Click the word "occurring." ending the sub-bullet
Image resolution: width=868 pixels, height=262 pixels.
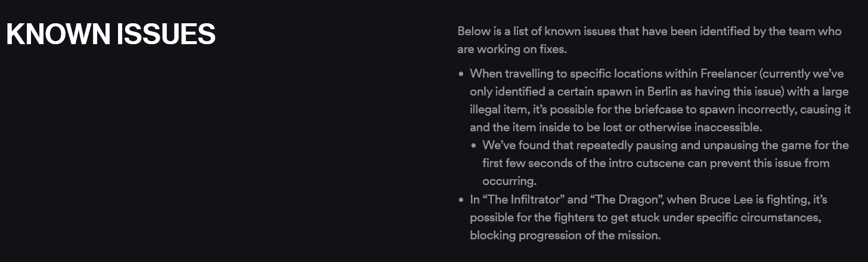(510, 181)
